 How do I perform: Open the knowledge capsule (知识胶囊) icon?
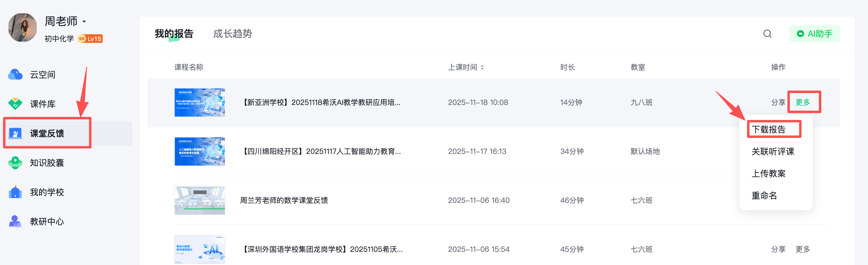(x=15, y=163)
